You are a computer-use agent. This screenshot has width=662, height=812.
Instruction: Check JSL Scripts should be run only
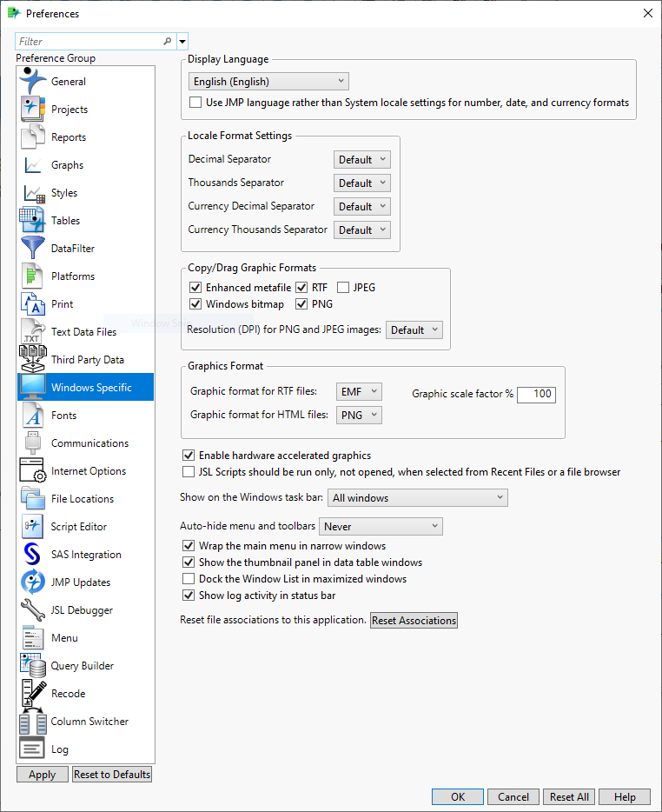189,472
